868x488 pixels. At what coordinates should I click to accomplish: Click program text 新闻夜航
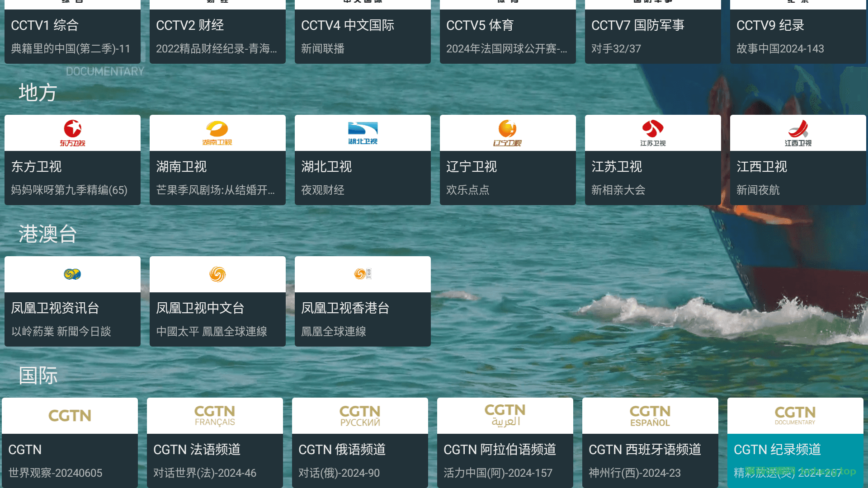[758, 190]
